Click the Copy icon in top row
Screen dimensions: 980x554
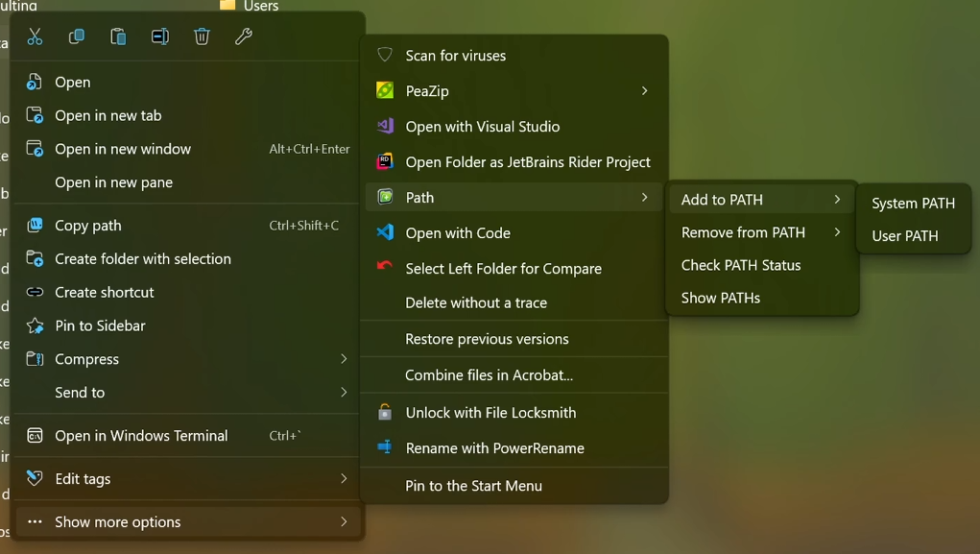76,36
